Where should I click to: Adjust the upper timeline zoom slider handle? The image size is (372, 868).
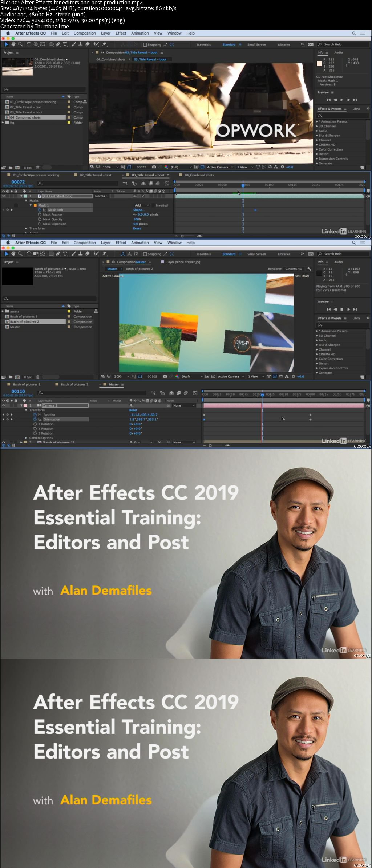[x=182, y=236]
